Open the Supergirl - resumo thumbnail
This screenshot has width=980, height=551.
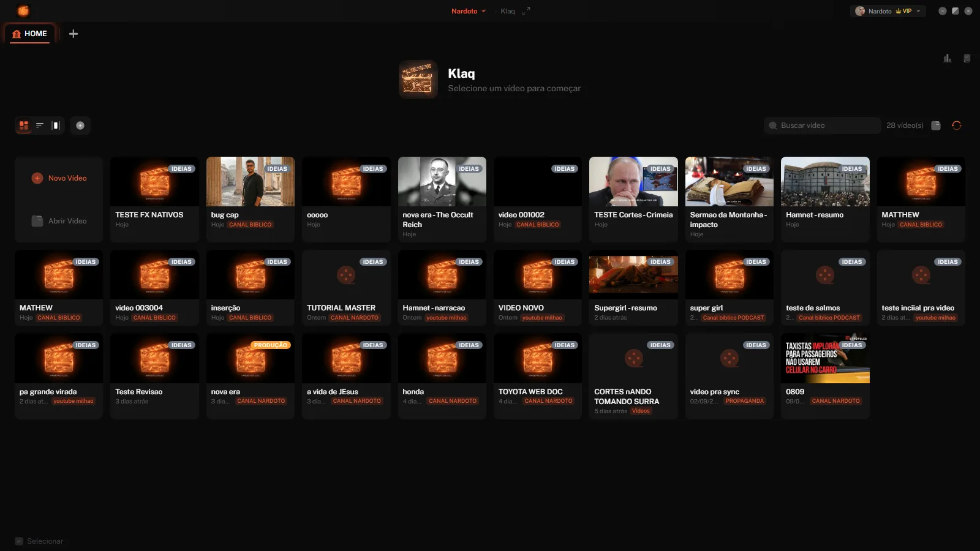click(633, 274)
